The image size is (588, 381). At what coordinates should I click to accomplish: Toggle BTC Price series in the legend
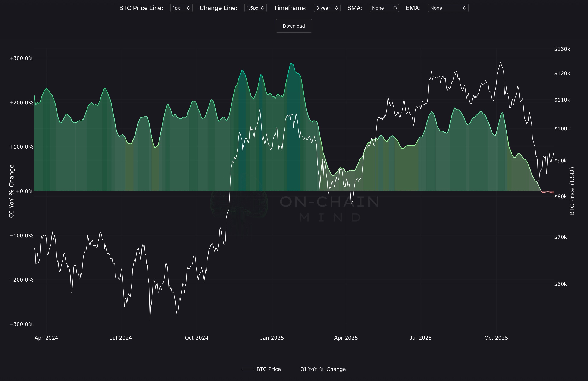269,369
